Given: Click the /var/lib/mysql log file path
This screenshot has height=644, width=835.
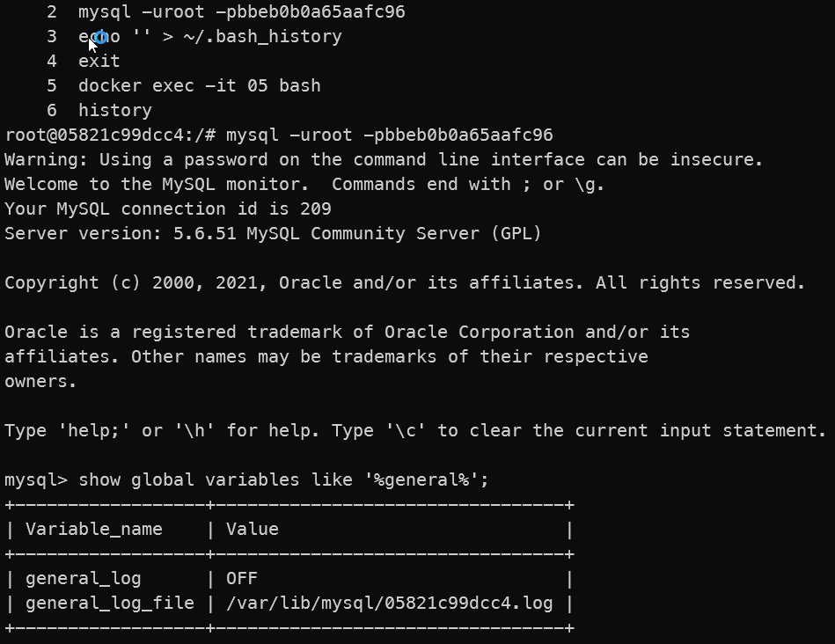Looking at the screenshot, I should point(389,604).
